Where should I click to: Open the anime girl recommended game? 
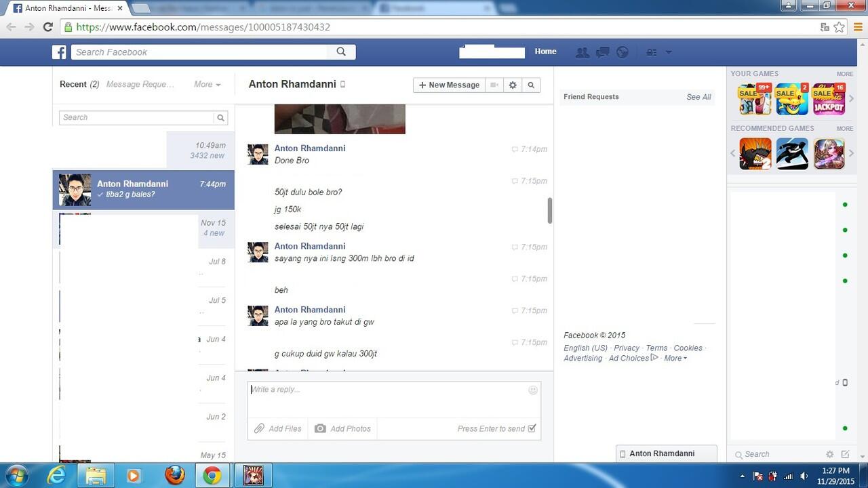click(x=829, y=154)
